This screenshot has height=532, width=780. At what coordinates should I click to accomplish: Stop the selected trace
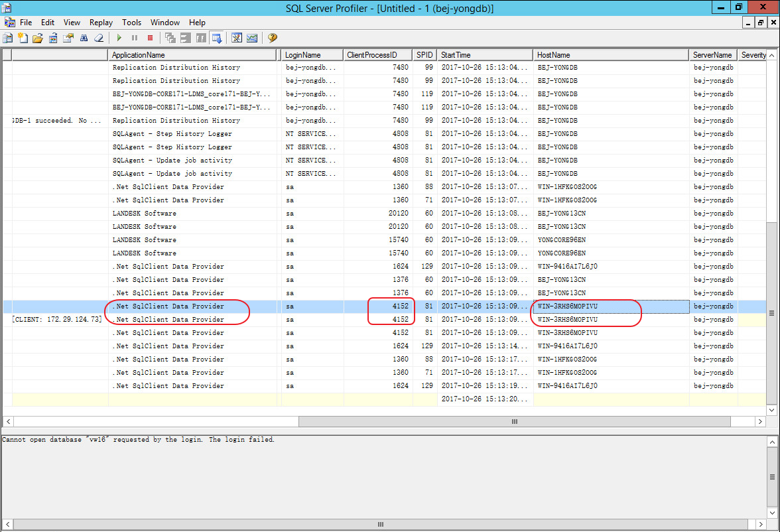pyautogui.click(x=151, y=38)
